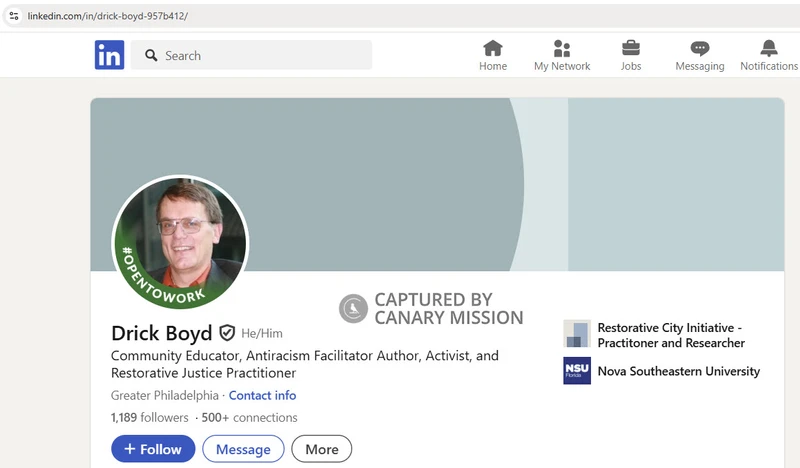
Task: Click the 1,189 followers text
Action: [149, 417]
